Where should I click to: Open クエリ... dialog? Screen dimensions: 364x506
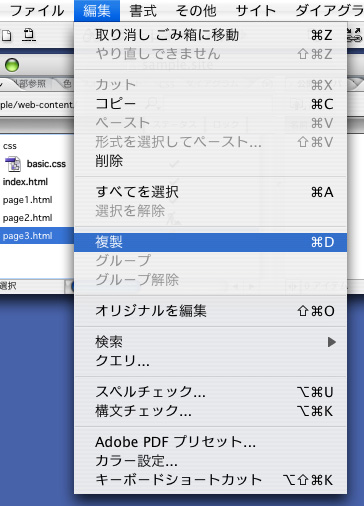tap(210, 361)
